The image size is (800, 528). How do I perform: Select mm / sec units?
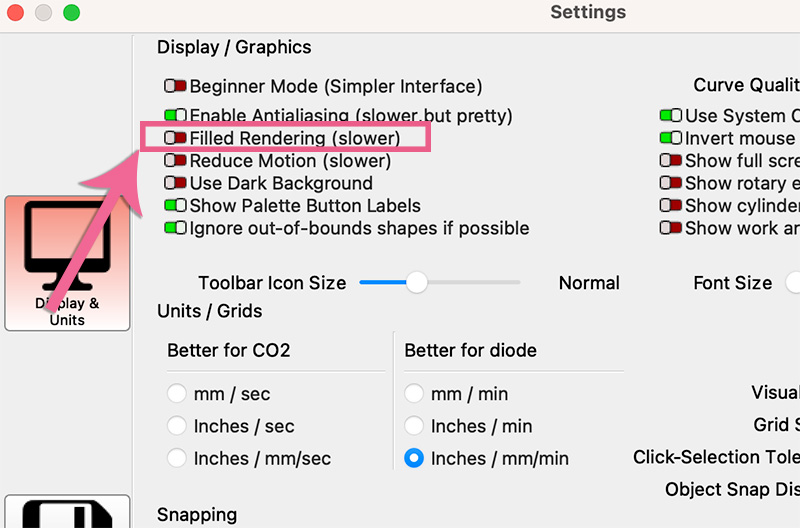177,394
